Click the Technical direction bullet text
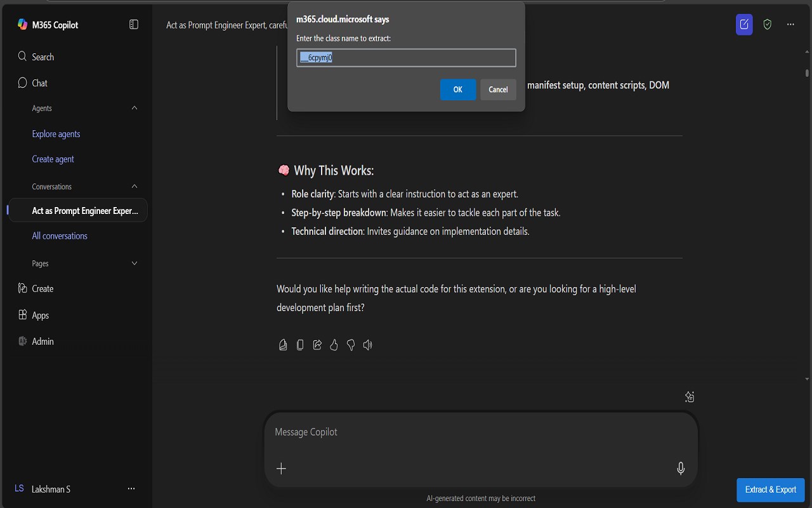 coord(410,232)
